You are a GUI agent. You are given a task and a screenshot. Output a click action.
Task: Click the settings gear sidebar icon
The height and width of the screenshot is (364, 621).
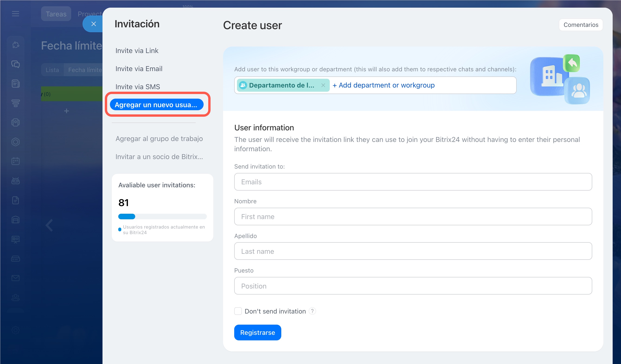pos(16,330)
